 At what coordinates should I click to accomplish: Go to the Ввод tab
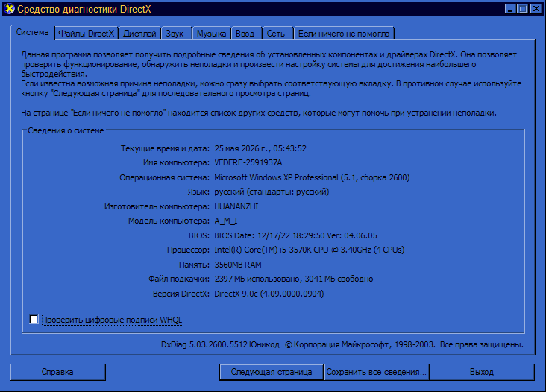pyautogui.click(x=245, y=34)
